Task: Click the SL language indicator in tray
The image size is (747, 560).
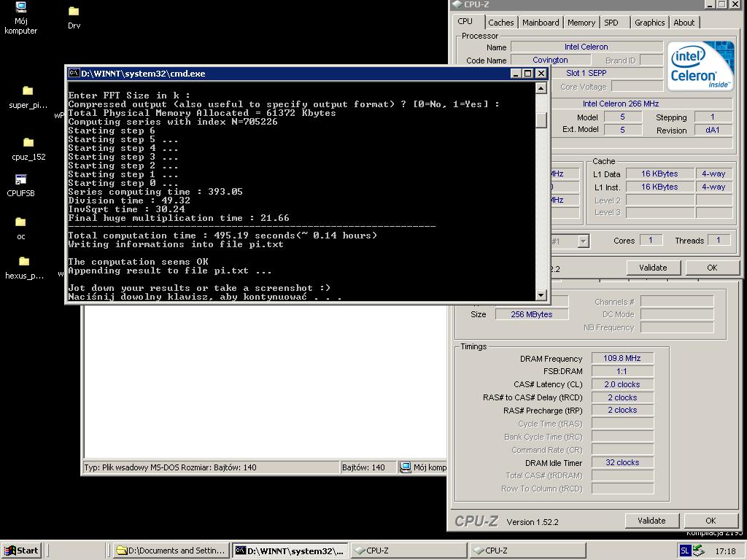Action: click(x=684, y=551)
